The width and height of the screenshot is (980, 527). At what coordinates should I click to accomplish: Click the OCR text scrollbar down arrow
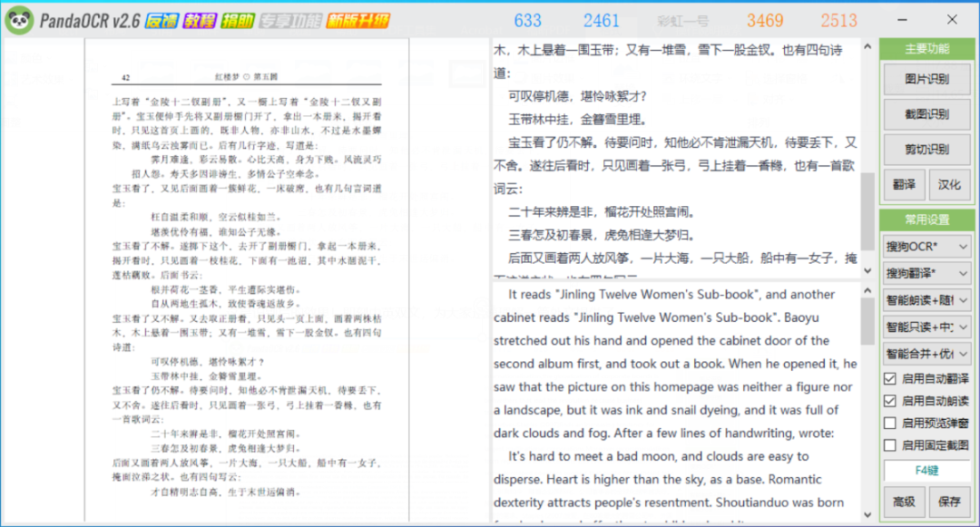tap(867, 271)
